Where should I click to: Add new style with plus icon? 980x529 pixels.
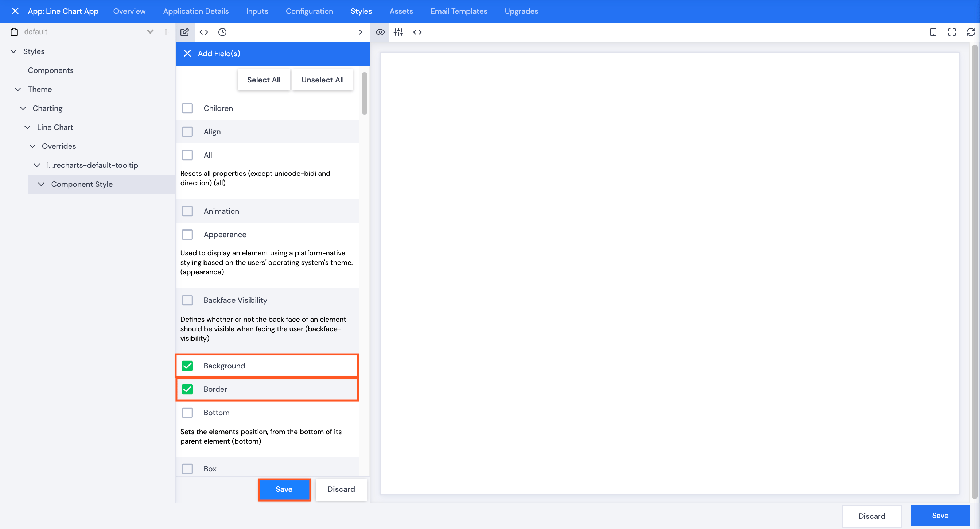point(166,32)
